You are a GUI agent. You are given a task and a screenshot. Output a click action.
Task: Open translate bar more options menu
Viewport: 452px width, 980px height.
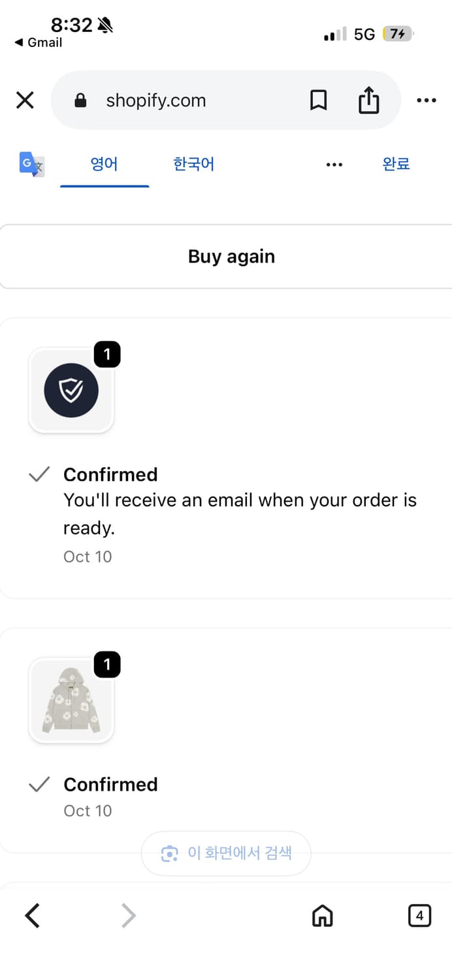334,165
